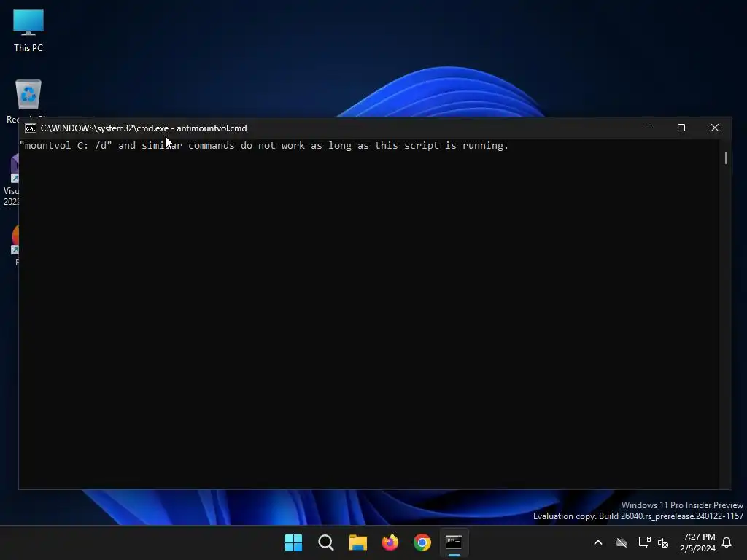Click the Command Prompt taskbar button
Screen dimensions: 747x560
pos(454,542)
